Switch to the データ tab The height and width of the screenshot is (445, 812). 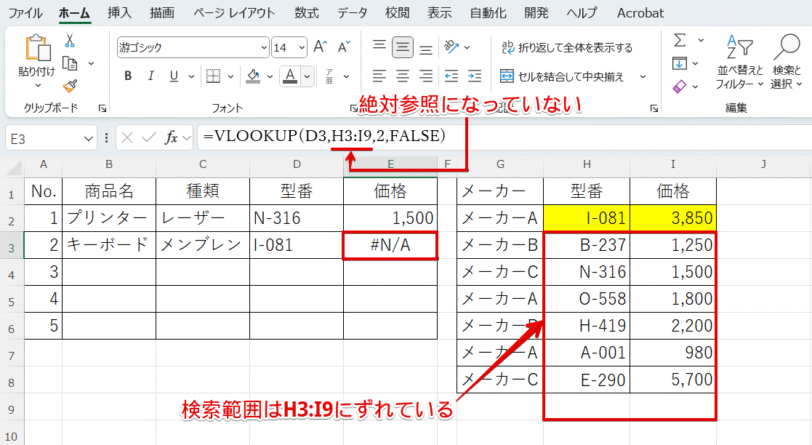[352, 13]
